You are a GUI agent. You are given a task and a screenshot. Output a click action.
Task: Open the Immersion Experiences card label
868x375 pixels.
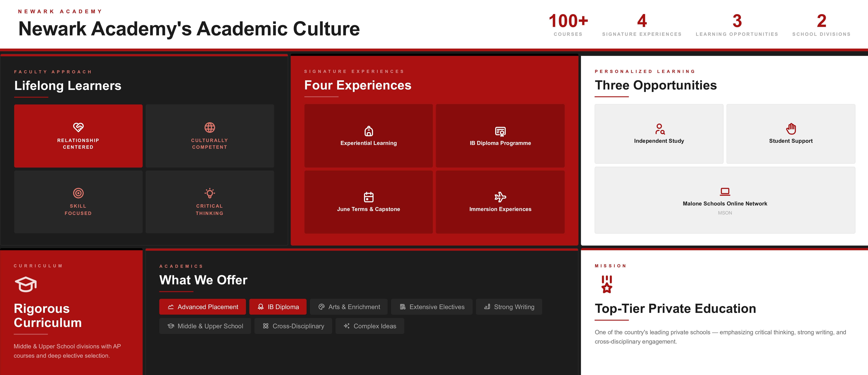(x=500, y=209)
